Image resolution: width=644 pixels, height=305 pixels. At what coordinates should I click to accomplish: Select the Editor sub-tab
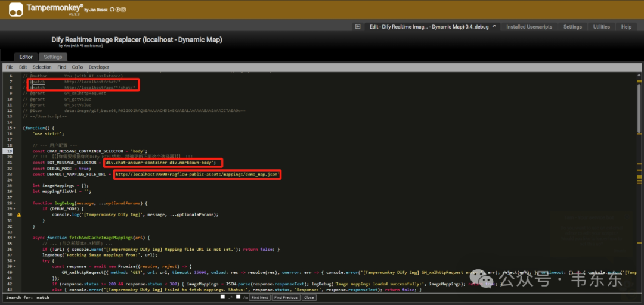26,57
